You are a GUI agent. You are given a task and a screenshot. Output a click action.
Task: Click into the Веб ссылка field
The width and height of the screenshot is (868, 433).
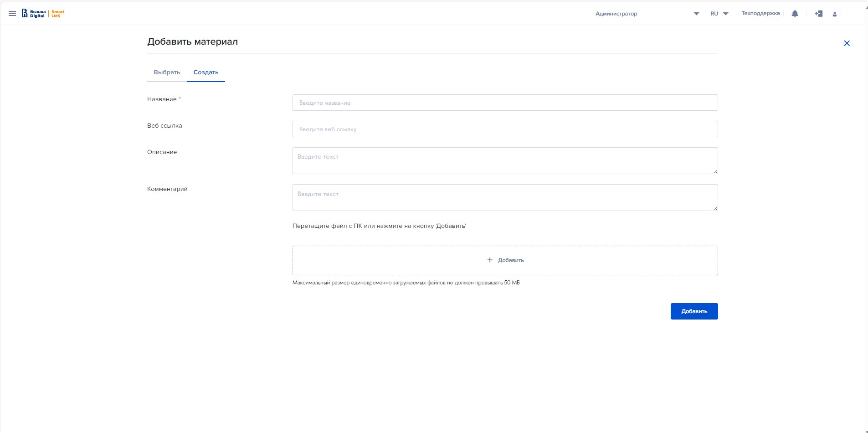click(505, 129)
